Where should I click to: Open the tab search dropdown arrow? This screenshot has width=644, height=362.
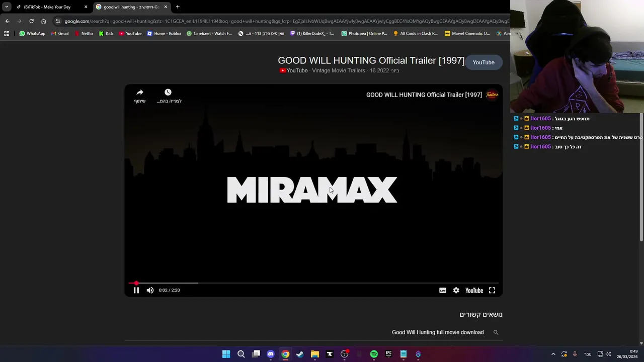point(7,7)
